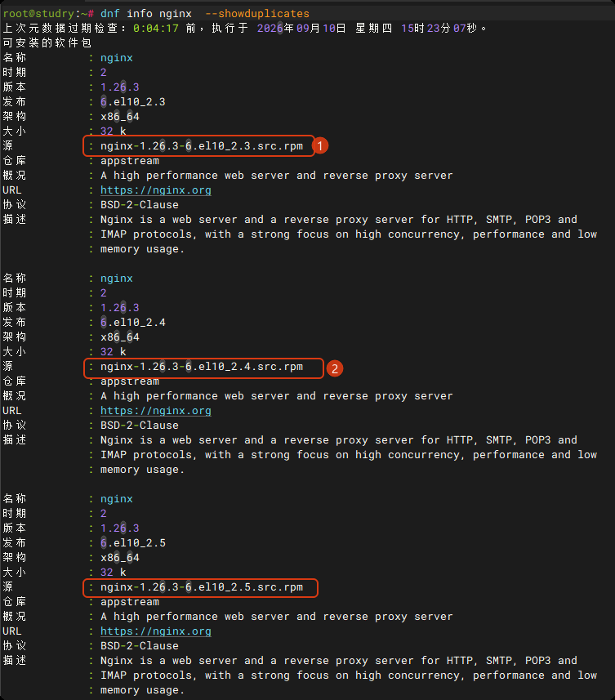Click the first cyan nginx package name

coord(117,58)
